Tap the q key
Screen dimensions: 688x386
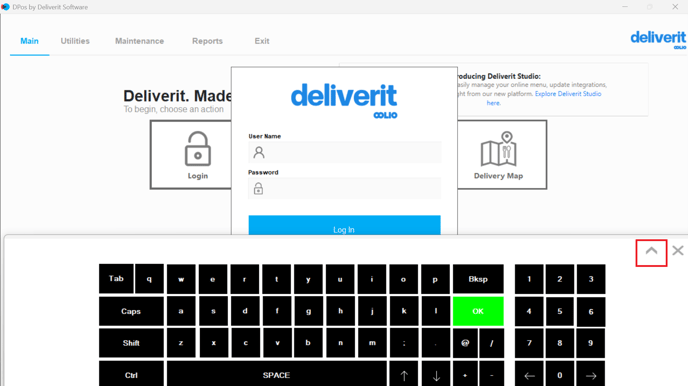click(x=149, y=279)
